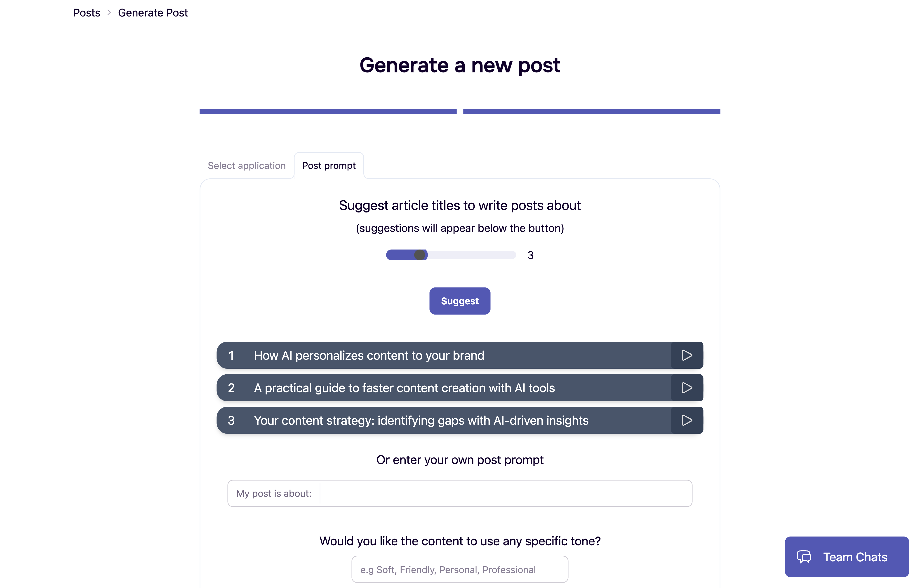This screenshot has height=588, width=920.
Task: Select the suggestion about AI personalizing content
Action: 420,355
